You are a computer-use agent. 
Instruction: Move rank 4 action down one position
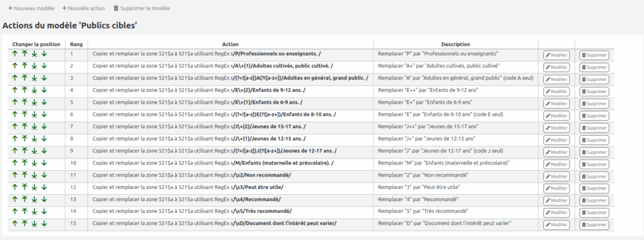tap(45, 90)
